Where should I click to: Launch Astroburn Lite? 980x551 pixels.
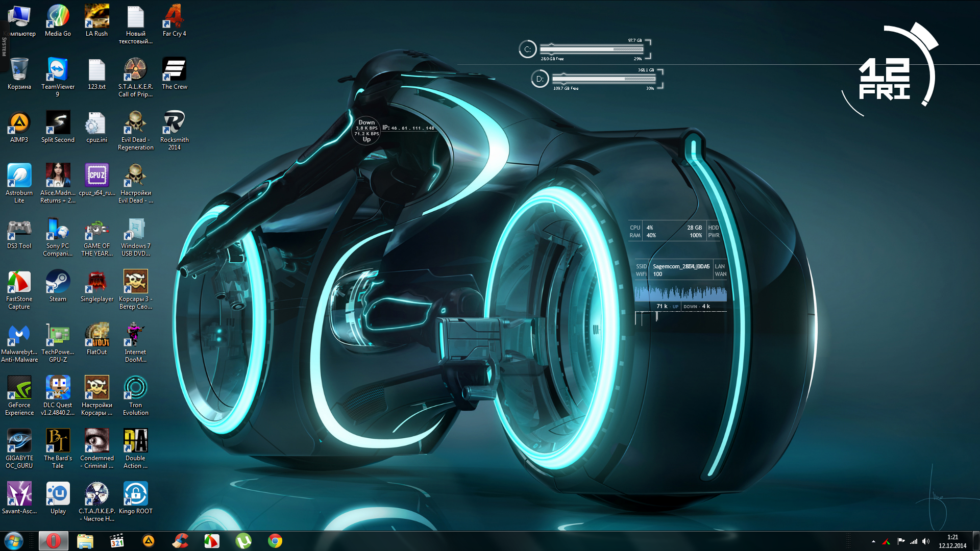click(19, 184)
